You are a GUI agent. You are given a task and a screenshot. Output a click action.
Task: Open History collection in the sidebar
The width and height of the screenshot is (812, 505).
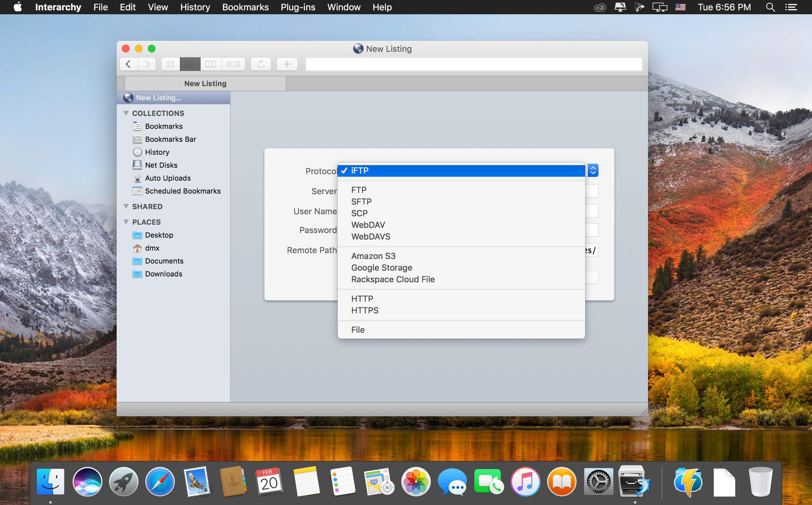[x=157, y=152]
